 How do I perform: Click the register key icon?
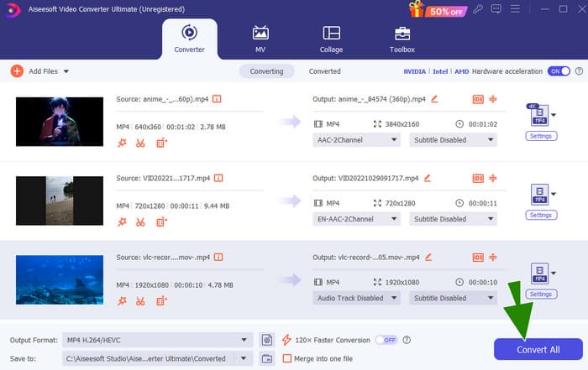(x=478, y=9)
